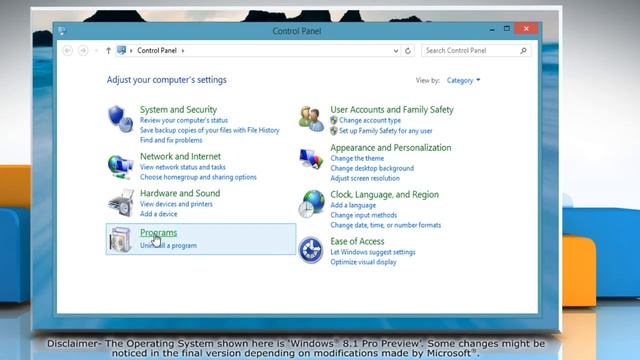
Task: Select the Control Panel breadcrumb
Action: point(157,51)
